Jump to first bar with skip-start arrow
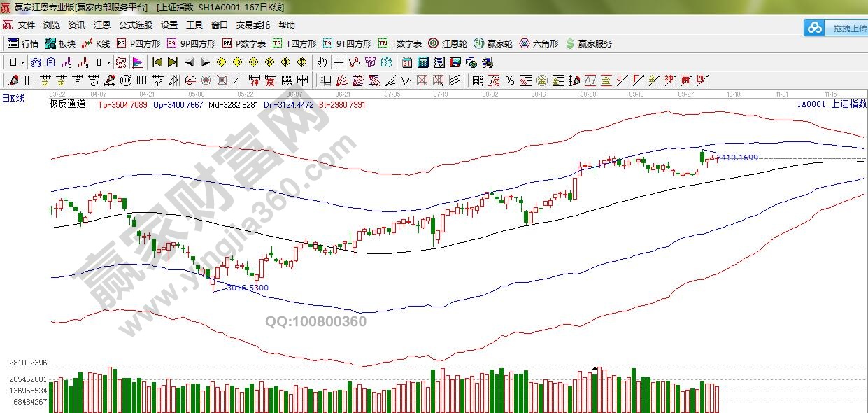The height and width of the screenshot is (413, 868). click(x=157, y=62)
